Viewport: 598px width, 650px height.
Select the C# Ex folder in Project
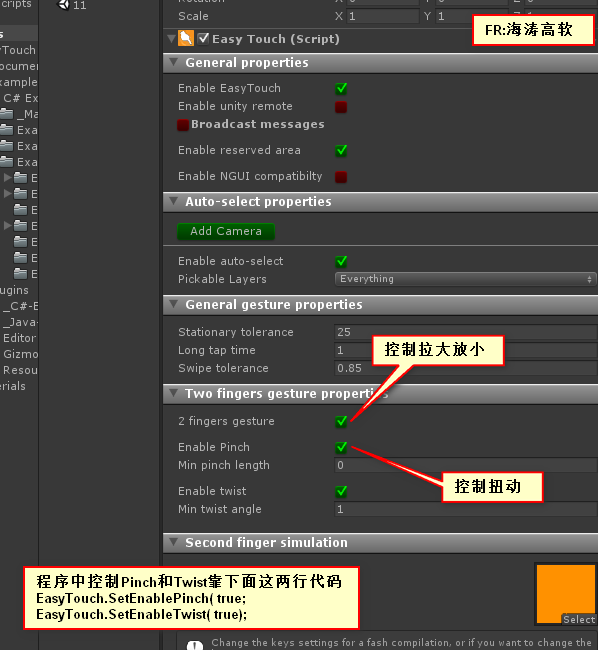click(19, 98)
